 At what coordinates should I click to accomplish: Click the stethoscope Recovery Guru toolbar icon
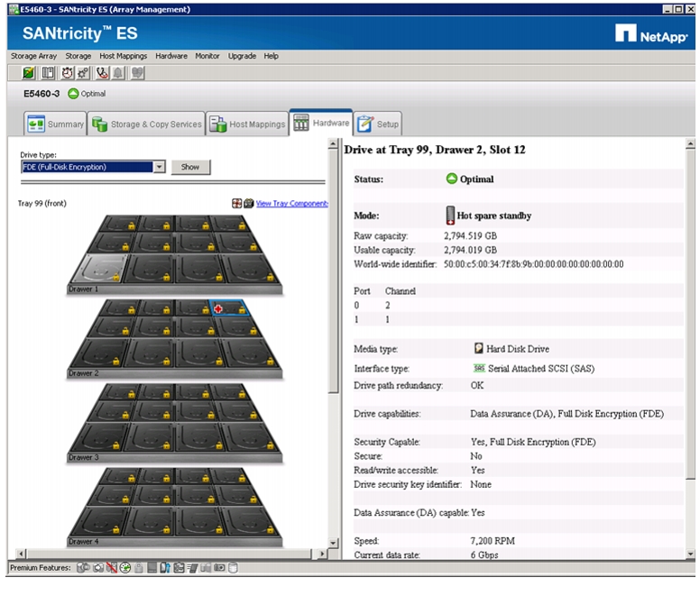(102, 73)
